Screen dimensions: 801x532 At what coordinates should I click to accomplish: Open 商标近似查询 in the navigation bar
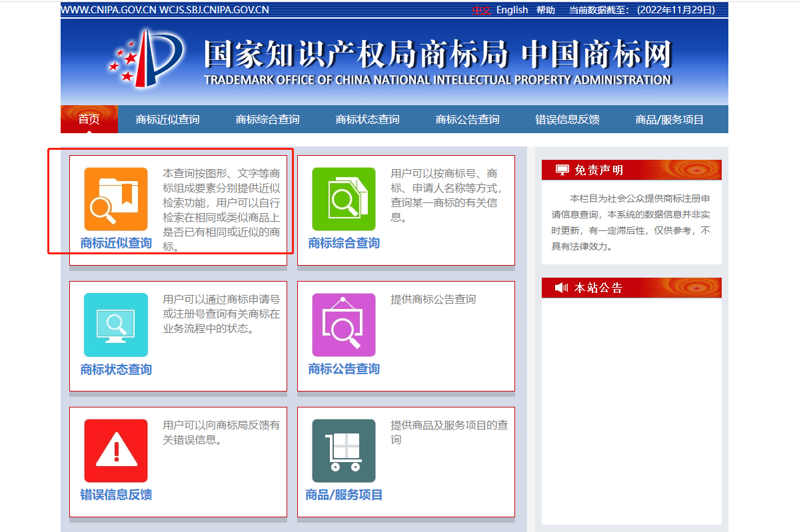[x=167, y=119]
